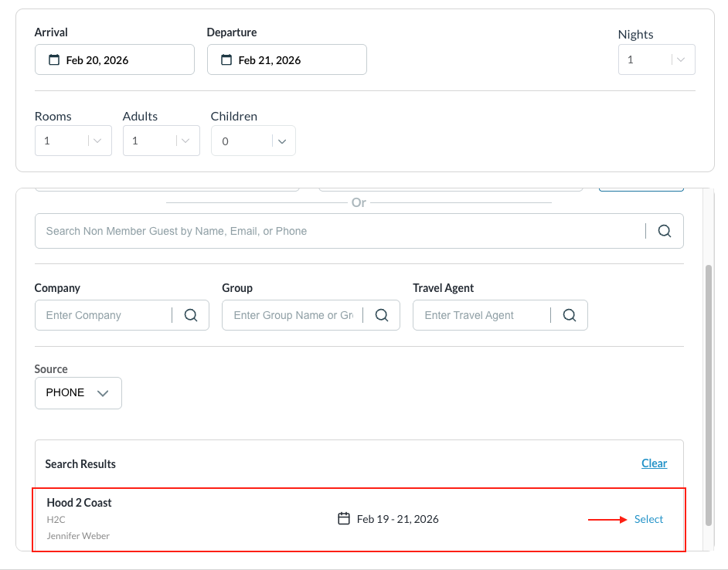Image resolution: width=728 pixels, height=570 pixels.
Task: Click the Company search magnifier icon
Action: (191, 315)
